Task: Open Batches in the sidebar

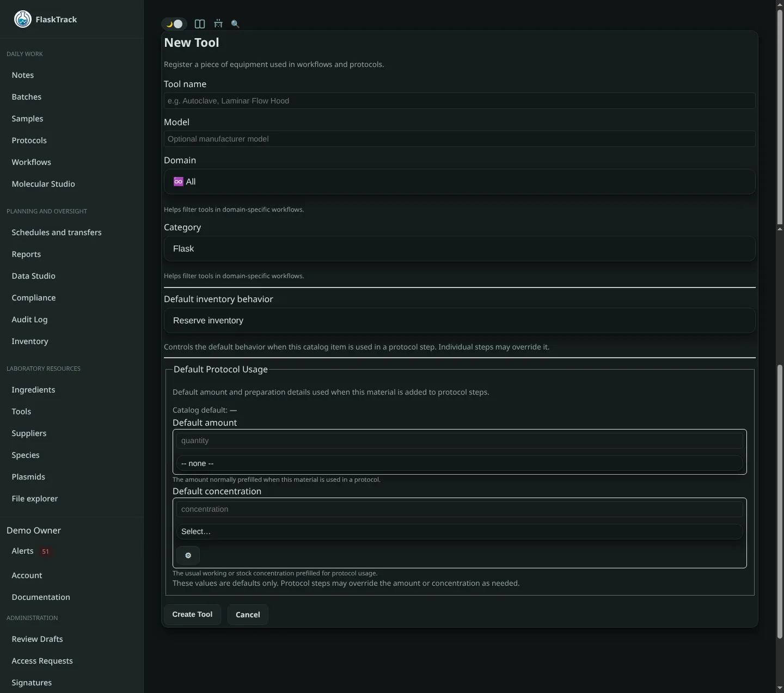Action: point(27,97)
